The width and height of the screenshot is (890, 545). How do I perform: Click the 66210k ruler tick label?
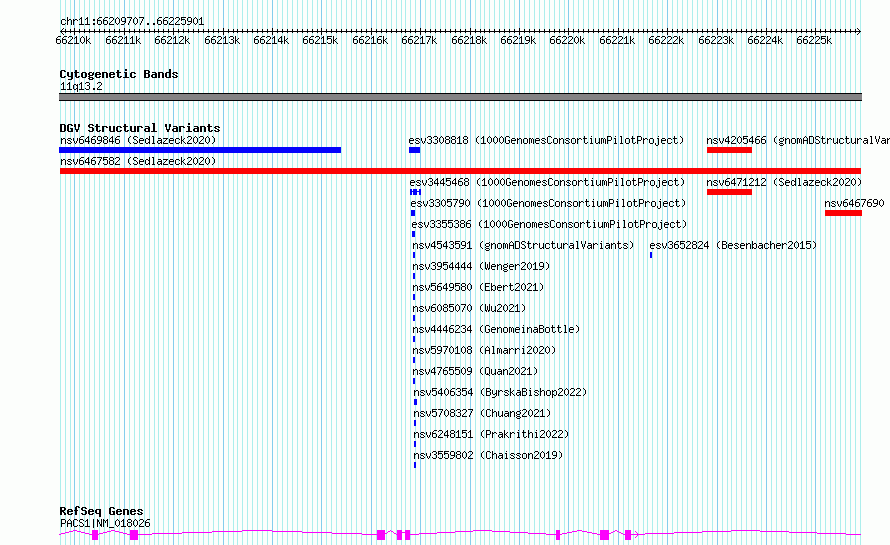[73, 40]
